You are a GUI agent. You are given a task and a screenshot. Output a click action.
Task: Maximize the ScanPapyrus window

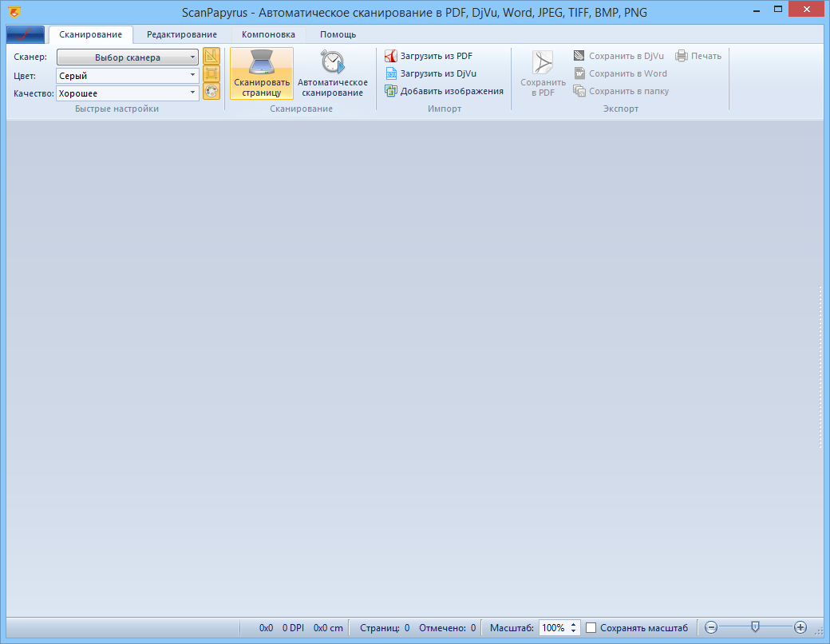coord(778,9)
